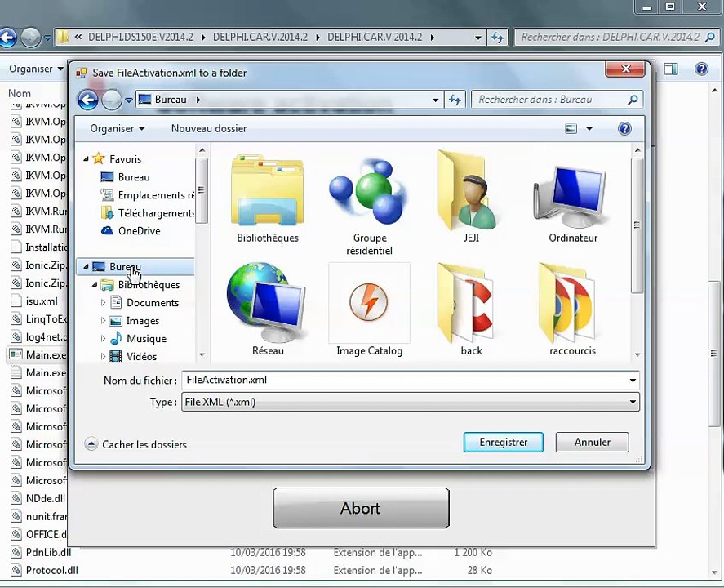Change view with the view icon button

(x=571, y=128)
